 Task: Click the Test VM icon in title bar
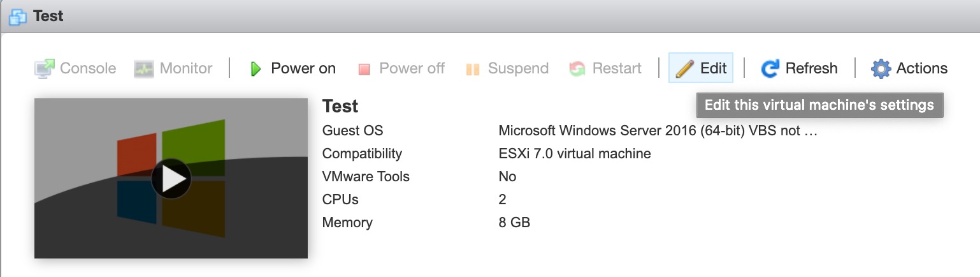tap(18, 16)
